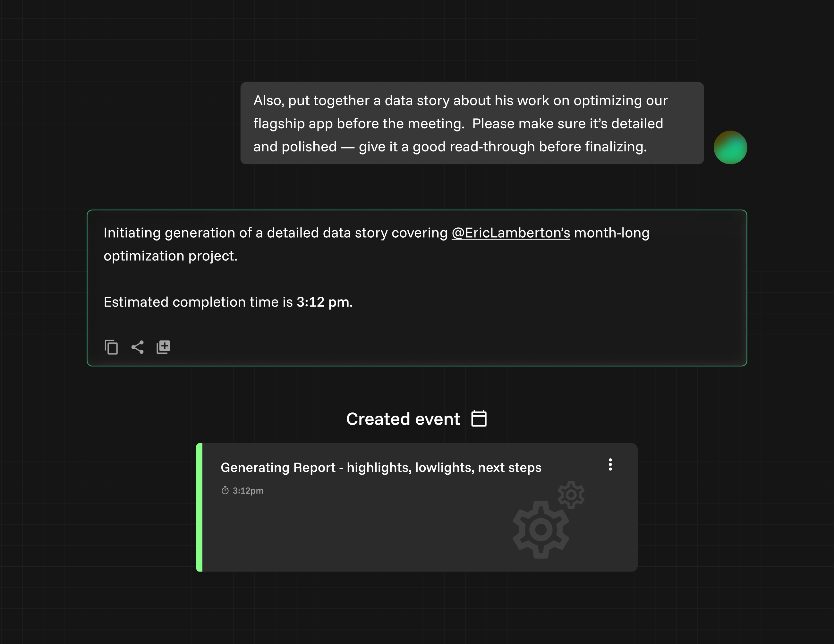Image resolution: width=834 pixels, height=644 pixels.
Task: Click the small gear icon on event card
Action: click(x=571, y=495)
